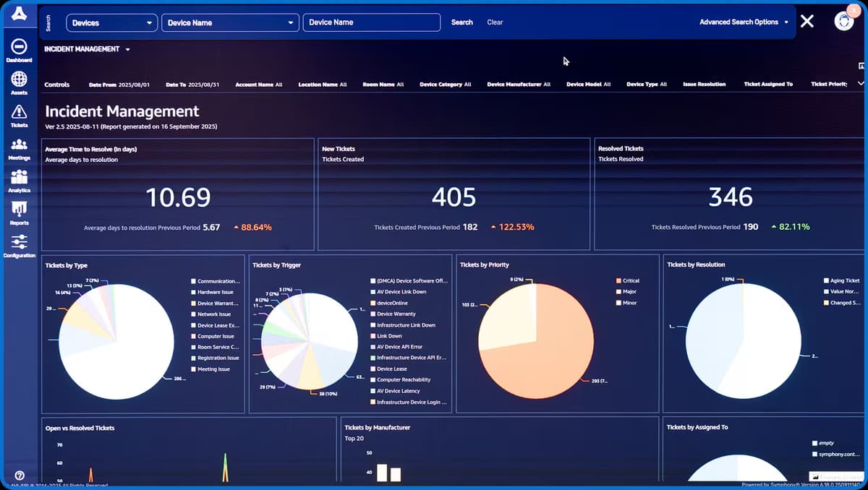Toggle the Critical legend checkbox
Image resolution: width=868 pixels, height=490 pixels.
click(618, 280)
